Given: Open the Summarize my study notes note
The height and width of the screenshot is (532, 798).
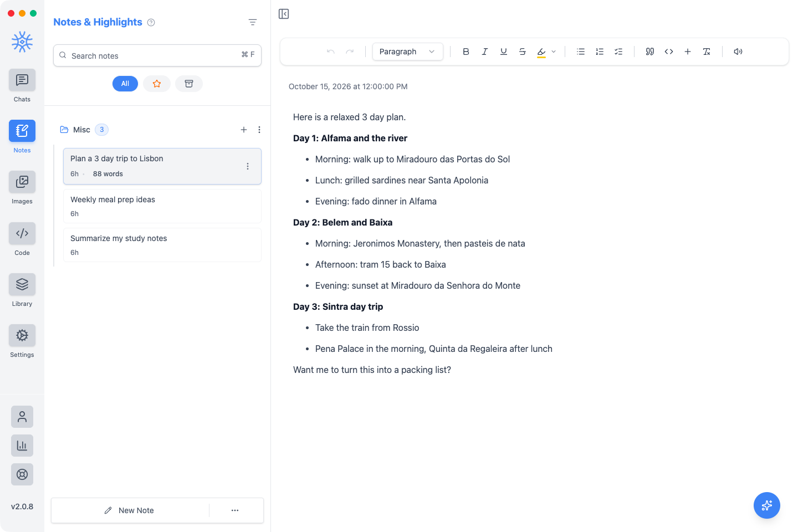Looking at the screenshot, I should click(x=162, y=245).
